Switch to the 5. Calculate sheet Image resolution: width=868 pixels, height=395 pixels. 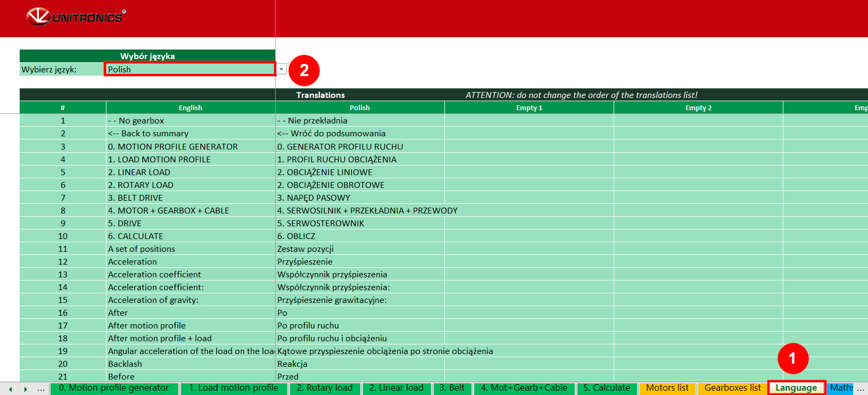click(607, 388)
